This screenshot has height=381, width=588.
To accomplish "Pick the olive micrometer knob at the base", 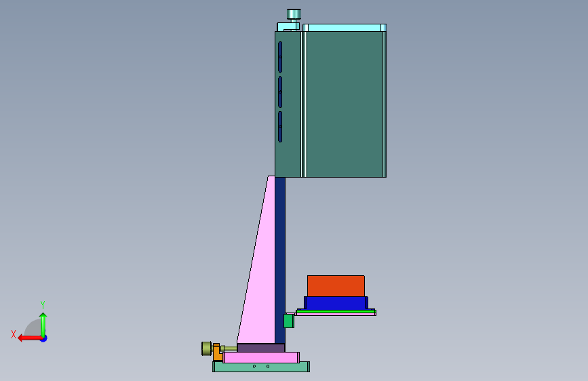I will coord(206,348).
